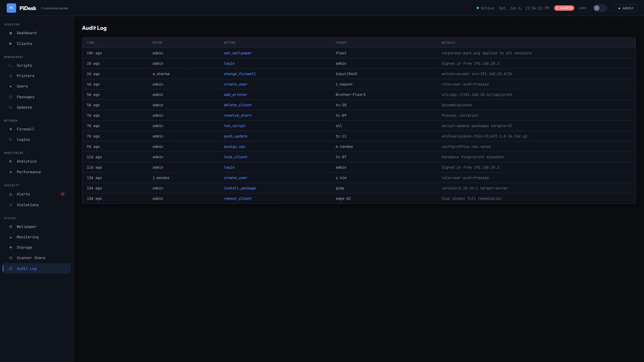This screenshot has height=362, width=644.
Task: Click the Printers icon in sidebar
Action: [11, 76]
